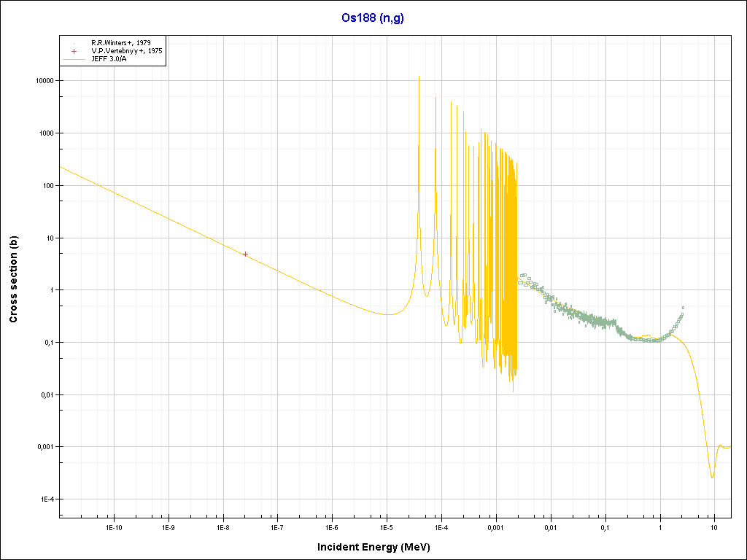
Task: Click the 1E-6 x-axis tick label
Action: pyautogui.click(x=332, y=526)
